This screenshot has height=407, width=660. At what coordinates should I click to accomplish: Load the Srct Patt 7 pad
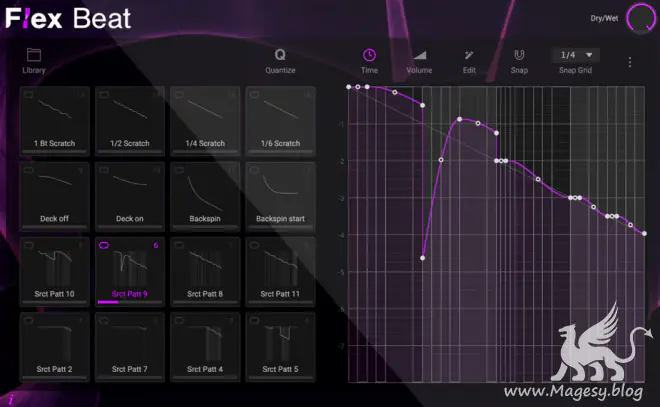130,347
